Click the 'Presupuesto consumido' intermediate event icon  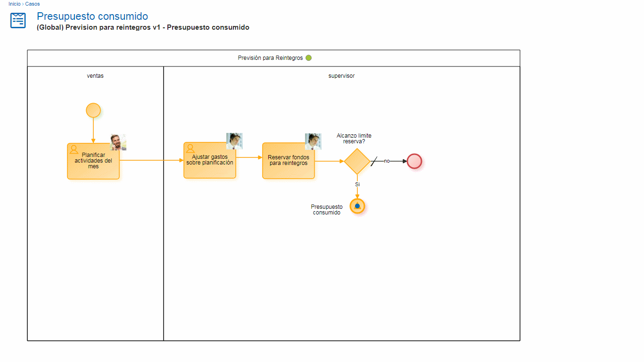coord(357,206)
